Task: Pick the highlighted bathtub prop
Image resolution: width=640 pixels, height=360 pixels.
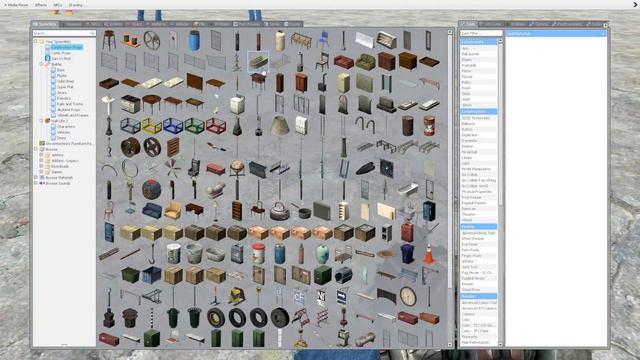Action: (x=258, y=62)
